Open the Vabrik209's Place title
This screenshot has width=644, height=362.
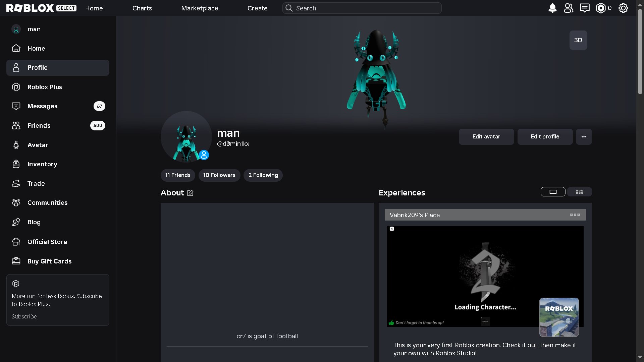tap(415, 215)
